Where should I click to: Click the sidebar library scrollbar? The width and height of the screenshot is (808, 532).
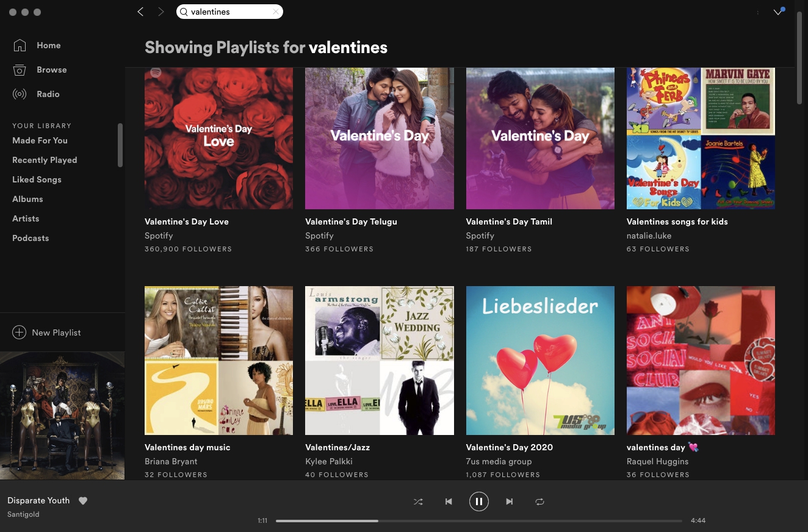[120, 145]
